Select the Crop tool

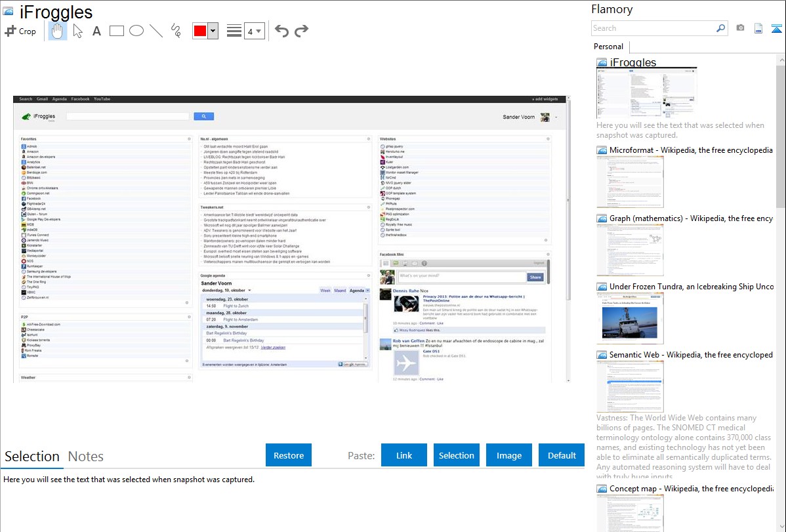tap(20, 31)
